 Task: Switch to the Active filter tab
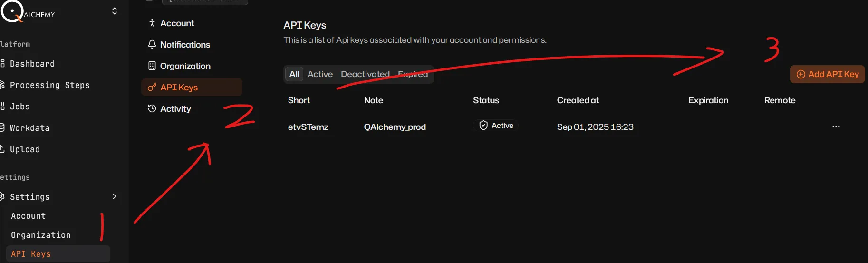(x=320, y=74)
